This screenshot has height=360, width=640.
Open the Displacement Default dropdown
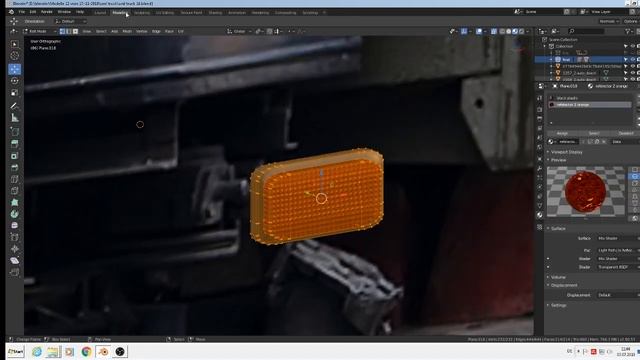point(617,295)
